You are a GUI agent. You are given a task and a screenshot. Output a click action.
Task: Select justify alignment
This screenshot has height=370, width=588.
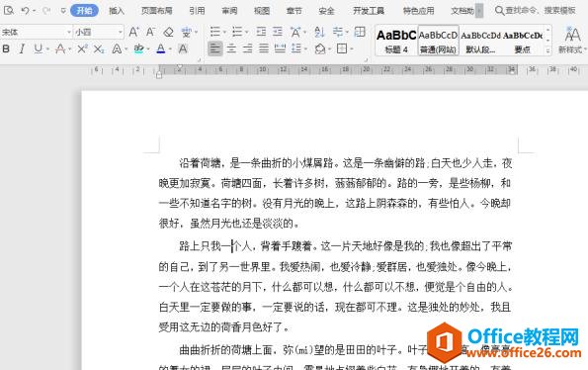click(x=264, y=48)
